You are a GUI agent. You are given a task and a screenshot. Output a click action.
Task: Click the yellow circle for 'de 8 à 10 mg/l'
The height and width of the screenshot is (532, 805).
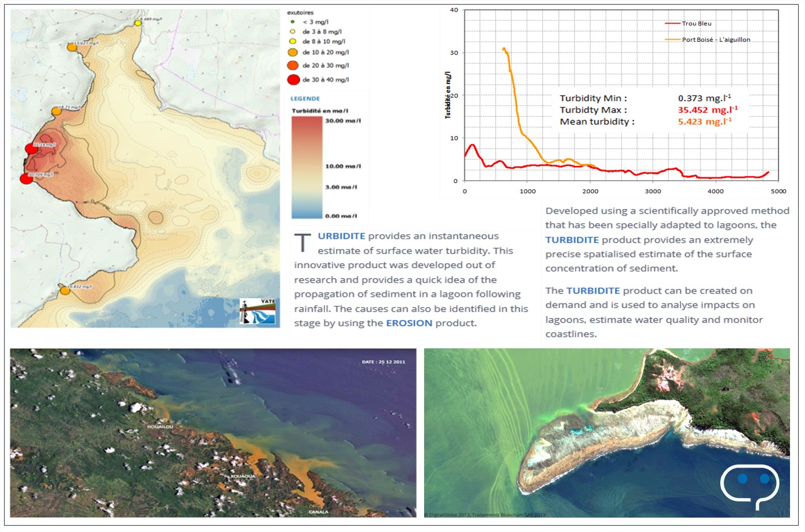click(x=292, y=41)
